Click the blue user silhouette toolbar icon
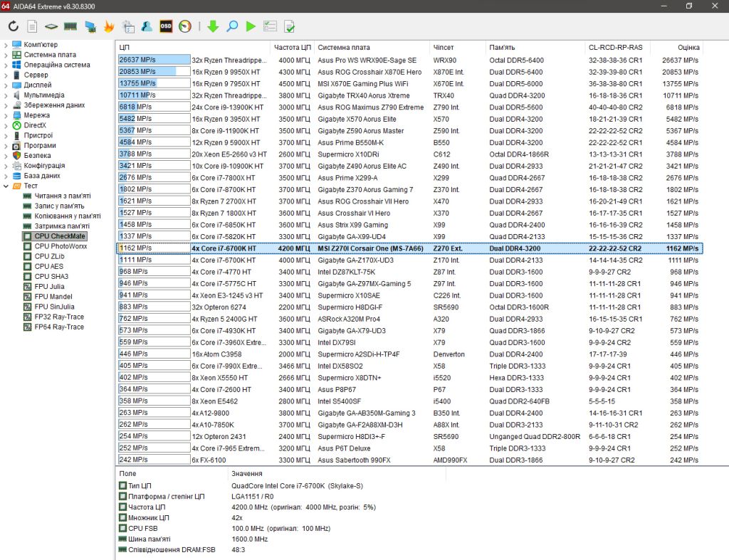Screen dimensions: 729x560 pos(147,26)
